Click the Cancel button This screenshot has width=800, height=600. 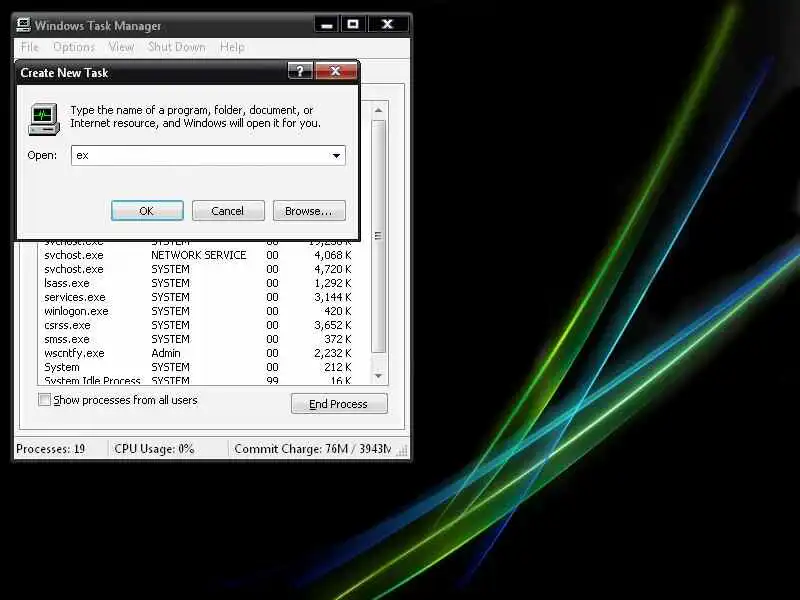click(x=228, y=211)
